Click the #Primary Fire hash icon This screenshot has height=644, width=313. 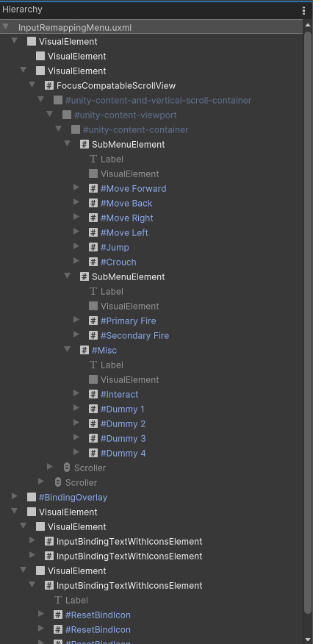tap(93, 321)
